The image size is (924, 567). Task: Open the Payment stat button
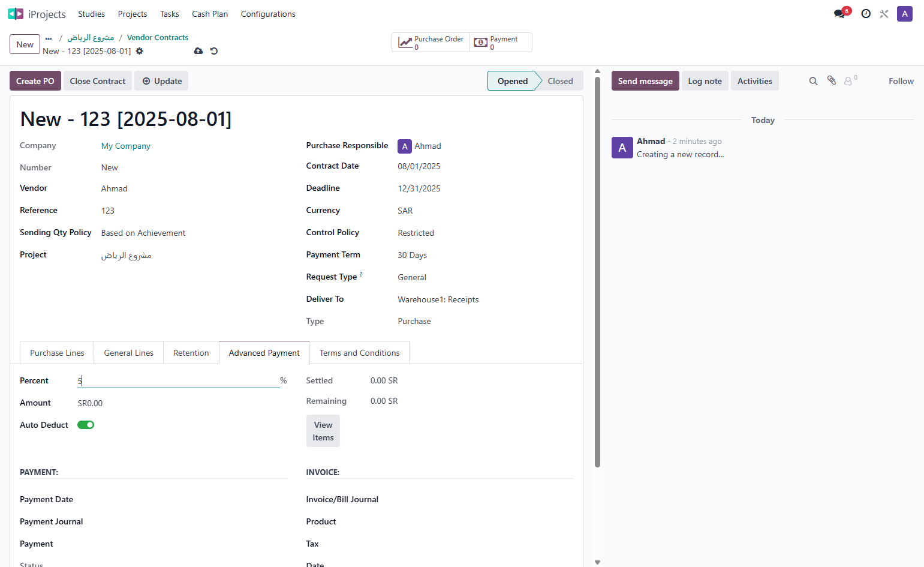coord(501,43)
